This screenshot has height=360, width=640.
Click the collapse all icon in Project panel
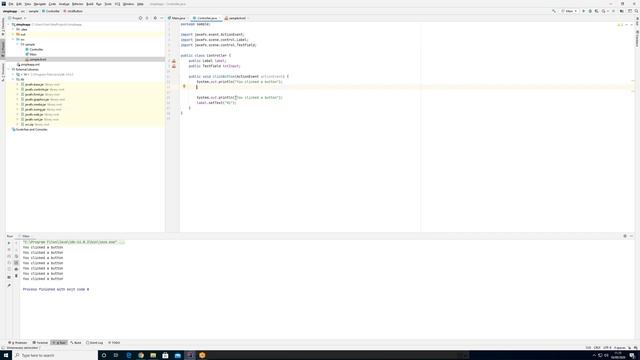[x=148, y=18]
